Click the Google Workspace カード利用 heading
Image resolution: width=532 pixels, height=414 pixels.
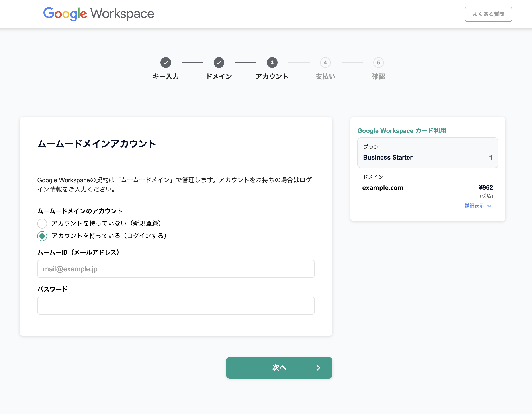coord(402,131)
